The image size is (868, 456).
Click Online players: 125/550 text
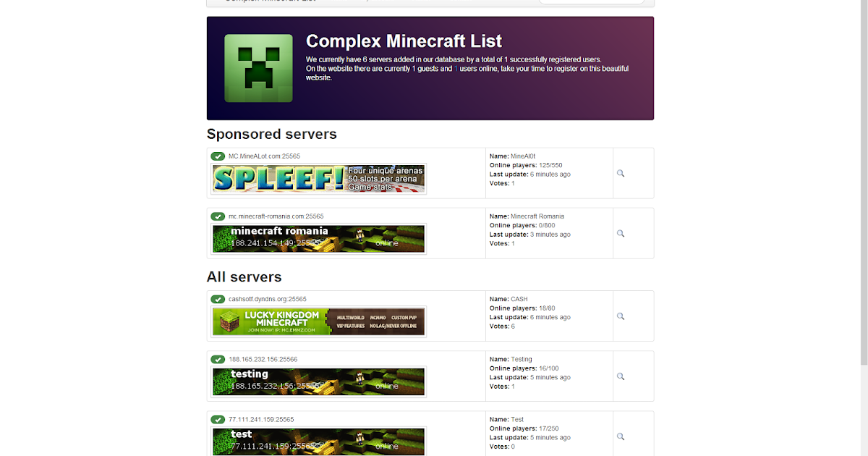pos(526,165)
